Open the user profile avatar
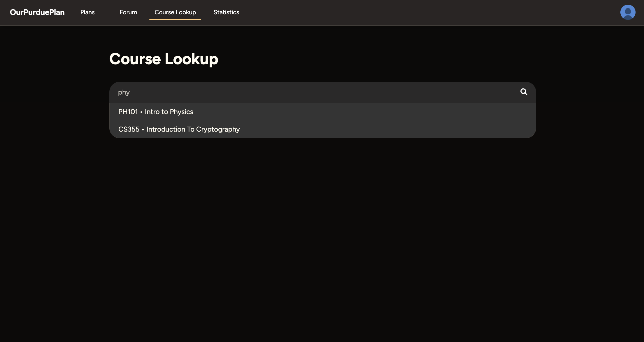The width and height of the screenshot is (644, 342). coord(628,12)
